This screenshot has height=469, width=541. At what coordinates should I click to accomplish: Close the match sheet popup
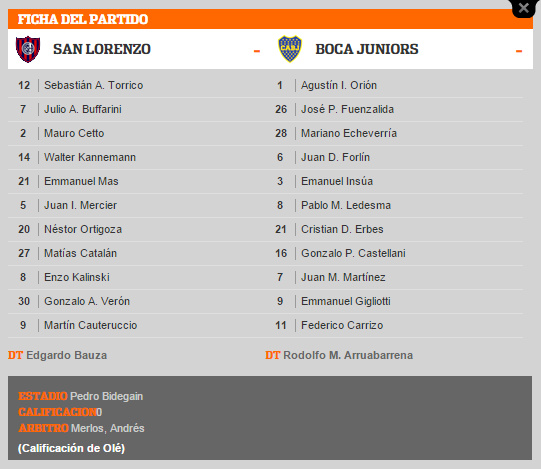[524, 8]
